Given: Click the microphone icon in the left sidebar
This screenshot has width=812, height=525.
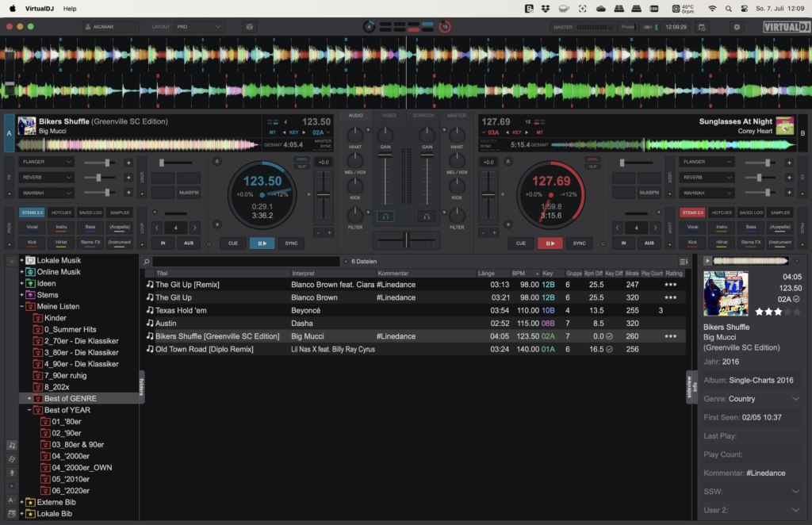Looking at the screenshot, I should pyautogui.click(x=11, y=473).
